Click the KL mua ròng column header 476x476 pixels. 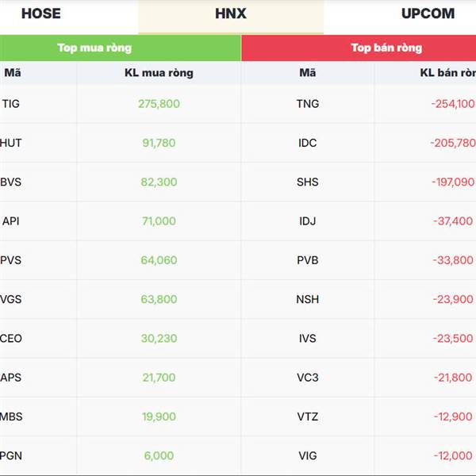[159, 73]
